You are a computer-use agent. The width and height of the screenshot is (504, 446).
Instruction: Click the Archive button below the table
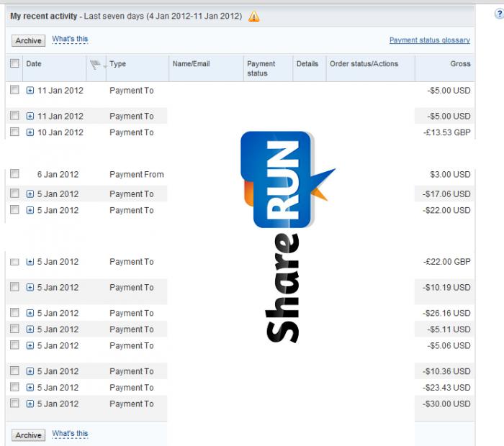[x=28, y=435]
